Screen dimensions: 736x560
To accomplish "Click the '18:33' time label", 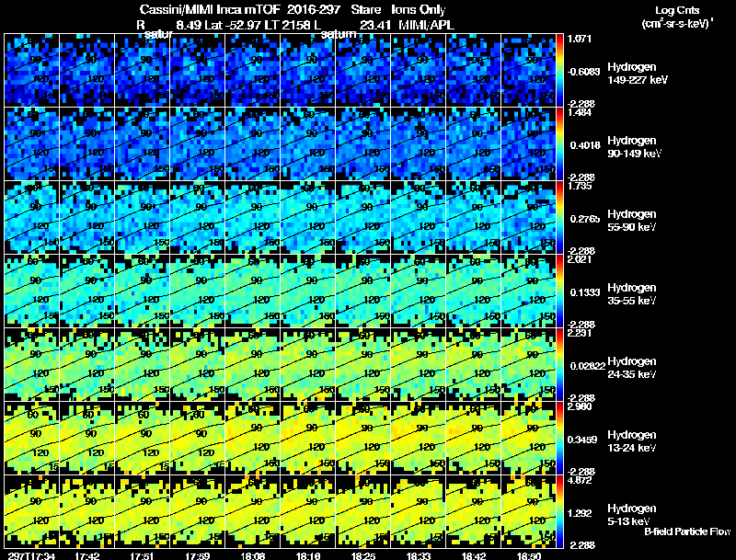I will pyautogui.click(x=419, y=555).
